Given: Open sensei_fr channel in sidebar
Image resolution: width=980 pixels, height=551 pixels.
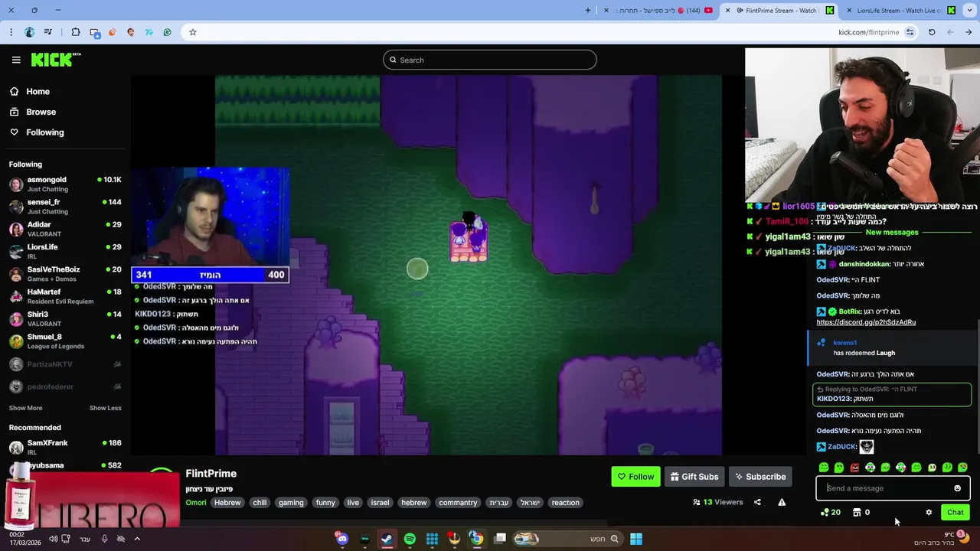Looking at the screenshot, I should tap(65, 207).
